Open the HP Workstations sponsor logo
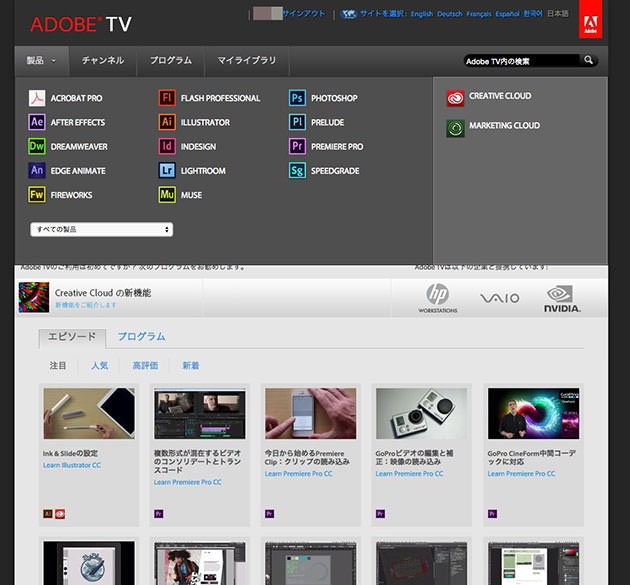The width and height of the screenshot is (630, 585). 438,298
